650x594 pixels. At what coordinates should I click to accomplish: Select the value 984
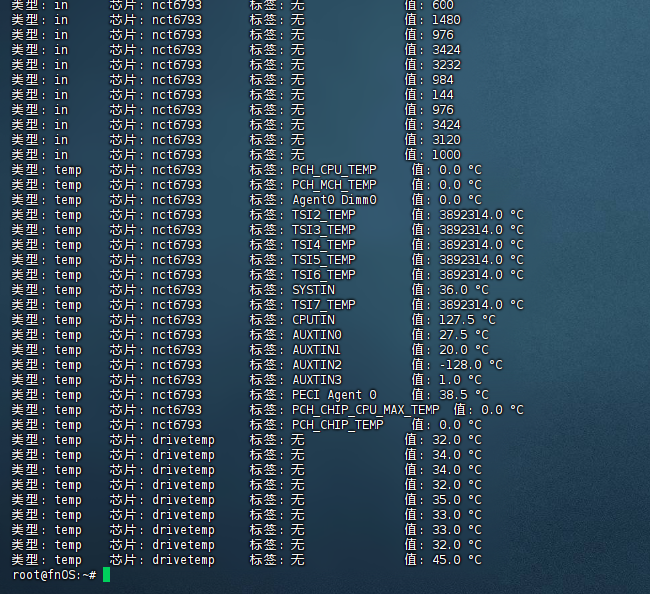pyautogui.click(x=443, y=80)
